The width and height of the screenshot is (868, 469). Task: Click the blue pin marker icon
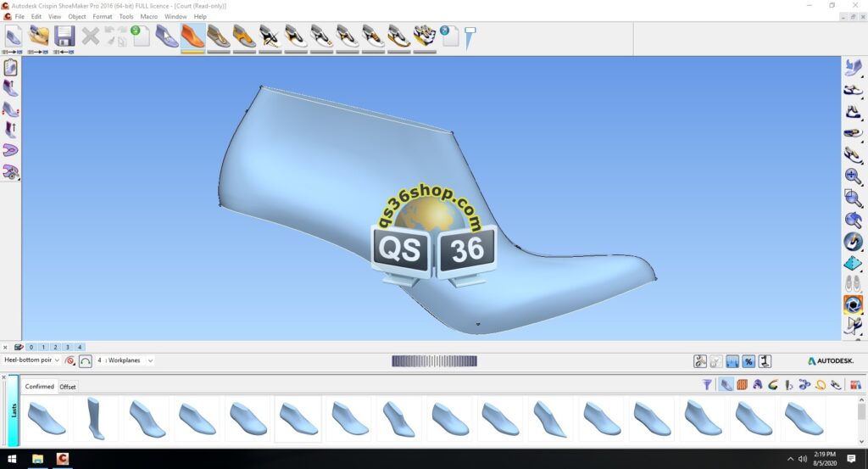click(x=470, y=38)
